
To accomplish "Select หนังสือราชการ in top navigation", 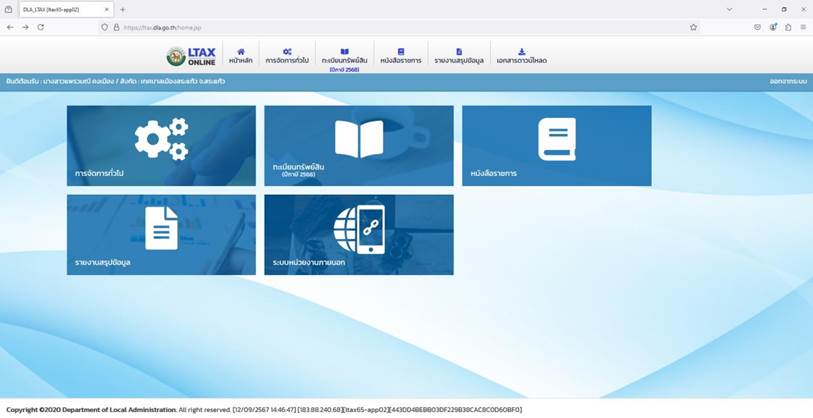I will pyautogui.click(x=401, y=56).
